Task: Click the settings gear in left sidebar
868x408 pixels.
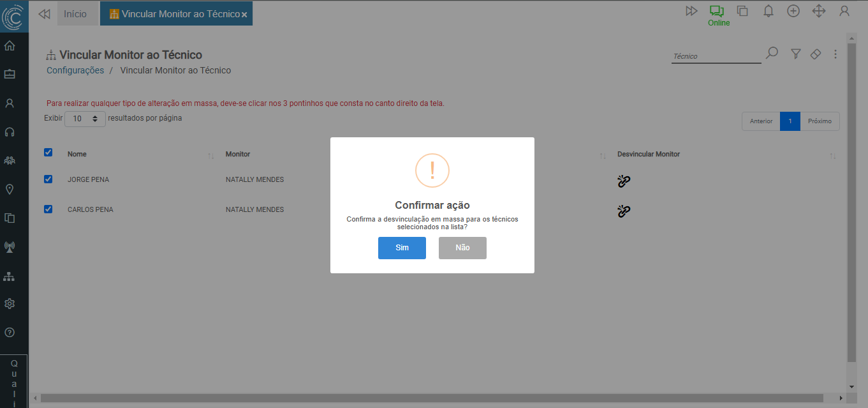Action: point(10,304)
